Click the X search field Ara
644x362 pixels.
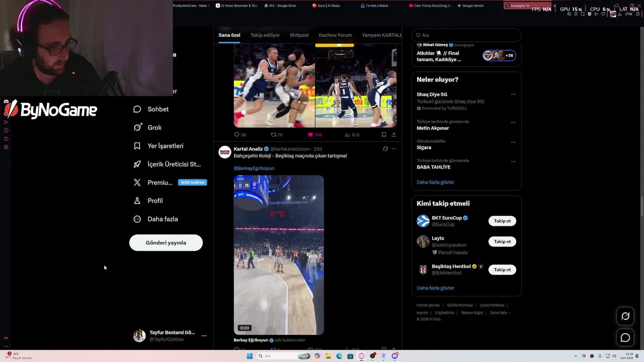pyautogui.click(x=466, y=35)
